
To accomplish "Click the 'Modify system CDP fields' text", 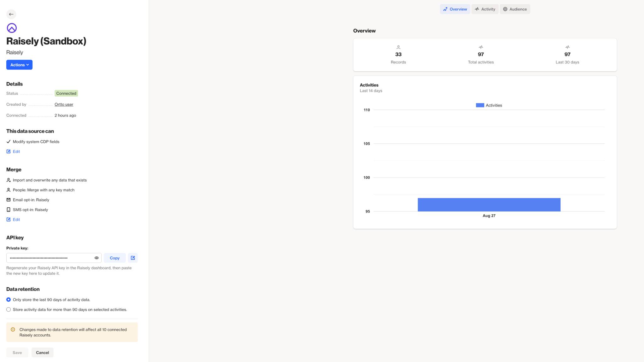I will (36, 142).
